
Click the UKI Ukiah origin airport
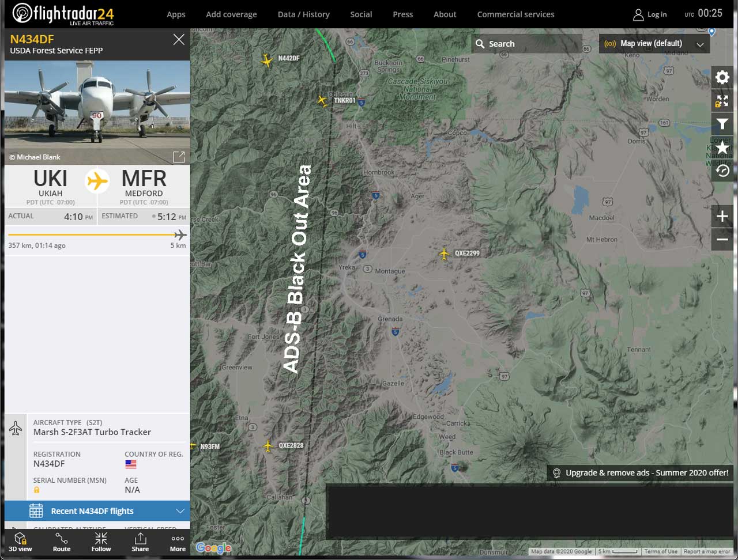(x=51, y=186)
